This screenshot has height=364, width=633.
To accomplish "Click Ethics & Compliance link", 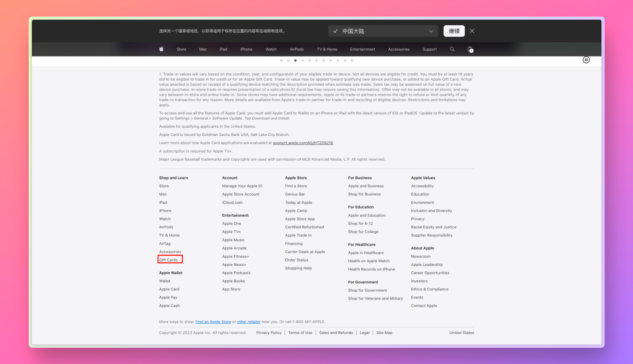I will 430,289.
